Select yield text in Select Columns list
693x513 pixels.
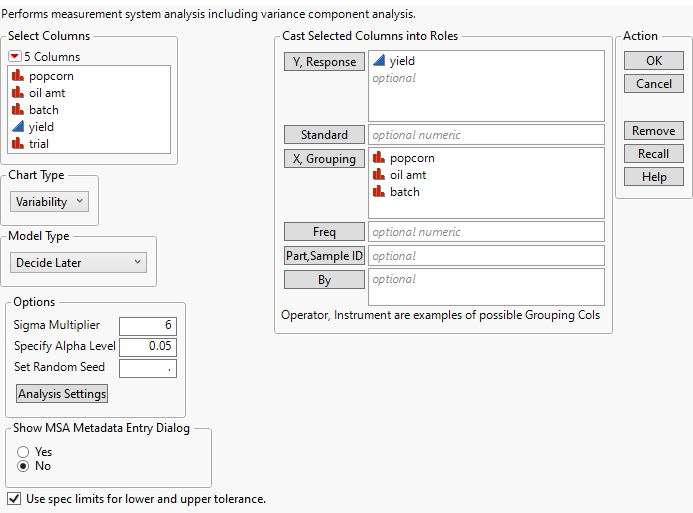[41, 127]
